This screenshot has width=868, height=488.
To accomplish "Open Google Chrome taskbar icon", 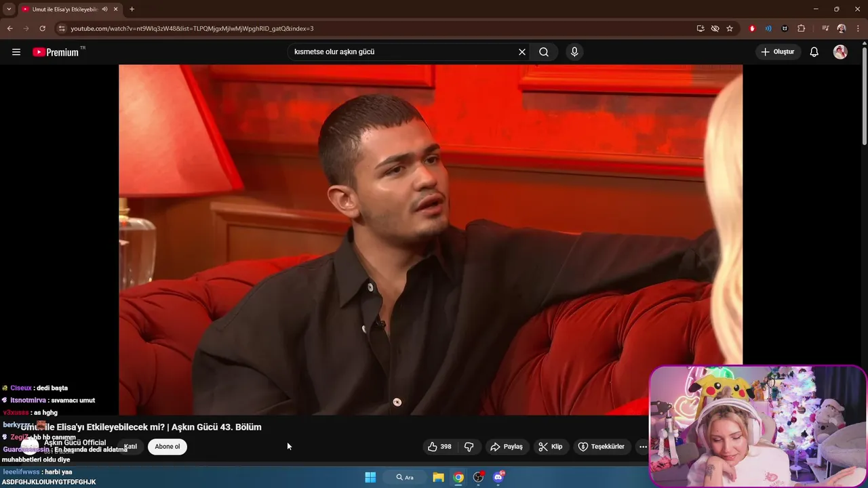I will click(458, 477).
